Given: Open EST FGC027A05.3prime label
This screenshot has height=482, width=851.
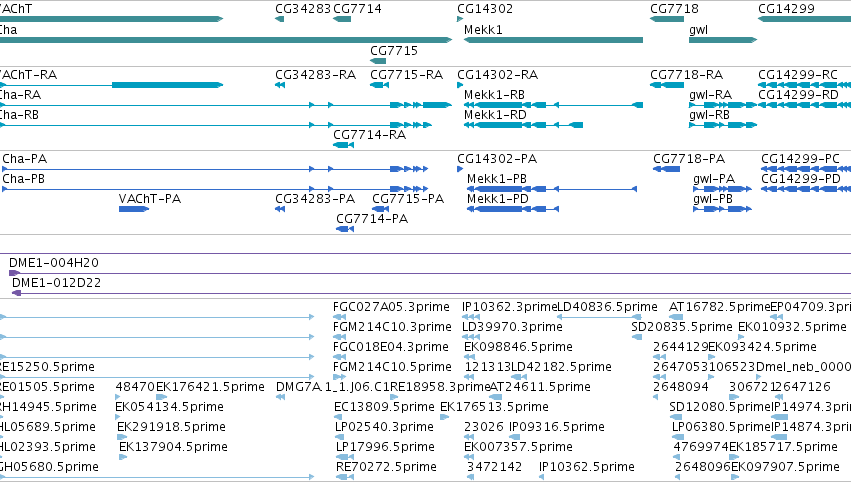Looking at the screenshot, I should pyautogui.click(x=391, y=307).
